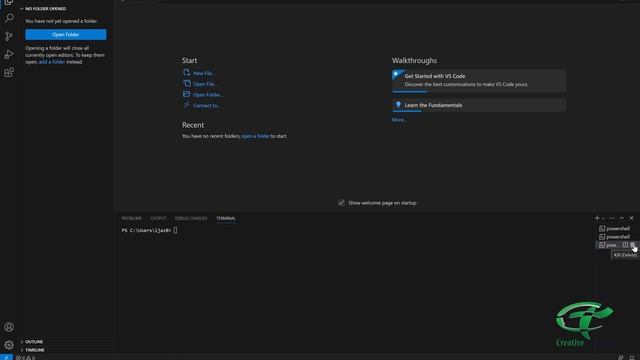Open the Run and Debug view

point(9,54)
